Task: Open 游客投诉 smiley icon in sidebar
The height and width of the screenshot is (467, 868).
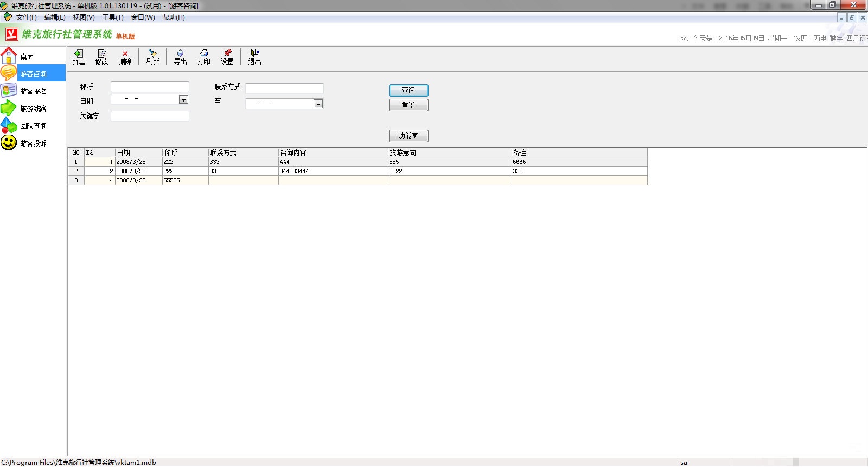Action: pyautogui.click(x=9, y=142)
